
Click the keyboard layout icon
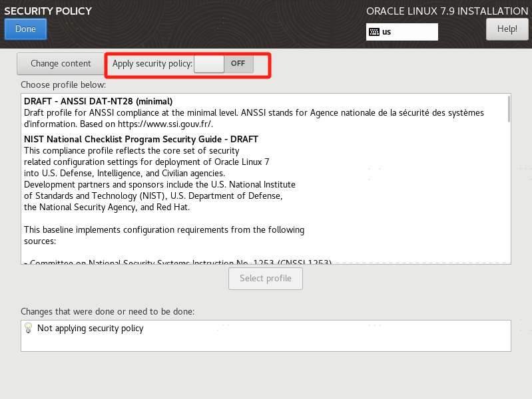pos(374,32)
